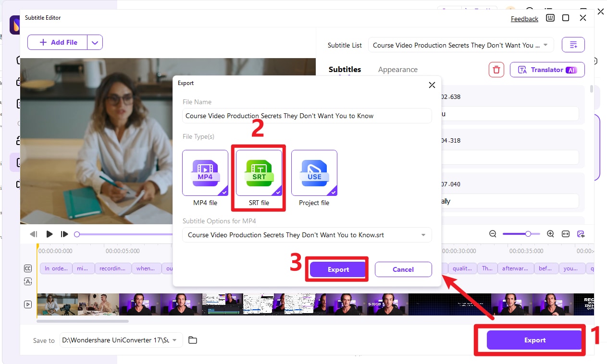Image resolution: width=607 pixels, height=364 pixels.
Task: Select the Subtitles tab
Action: 345,69
